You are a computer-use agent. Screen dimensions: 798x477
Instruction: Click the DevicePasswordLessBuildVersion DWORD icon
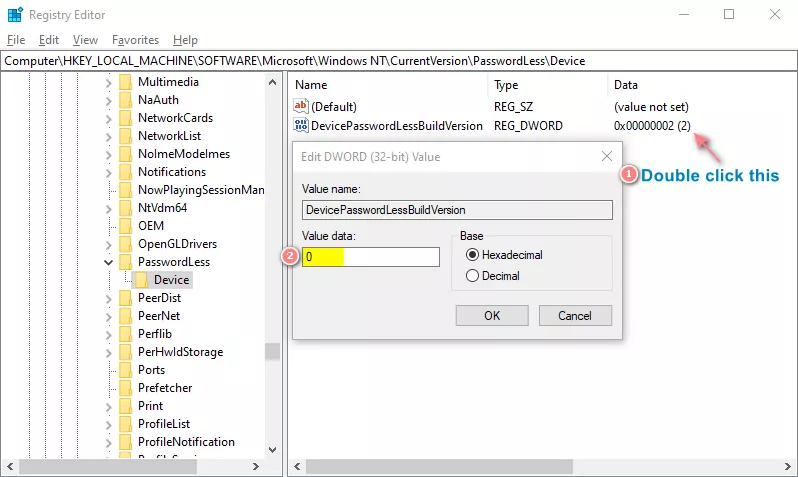300,125
